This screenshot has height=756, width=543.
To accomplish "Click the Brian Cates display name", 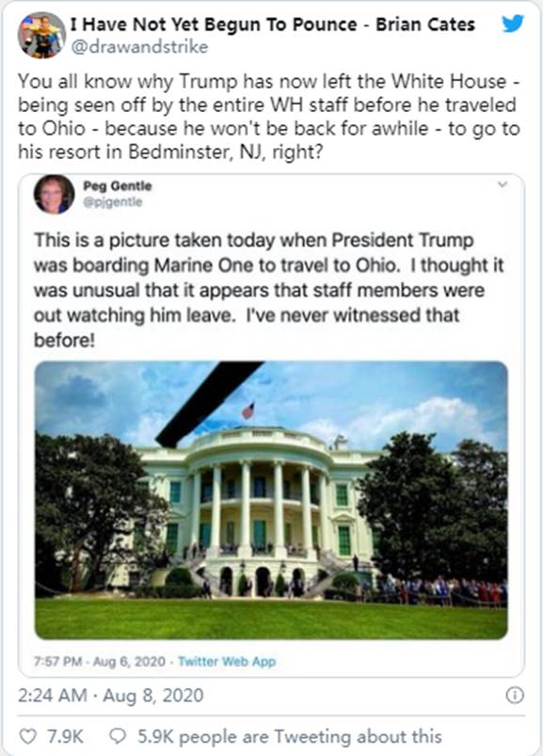I will (x=273, y=24).
